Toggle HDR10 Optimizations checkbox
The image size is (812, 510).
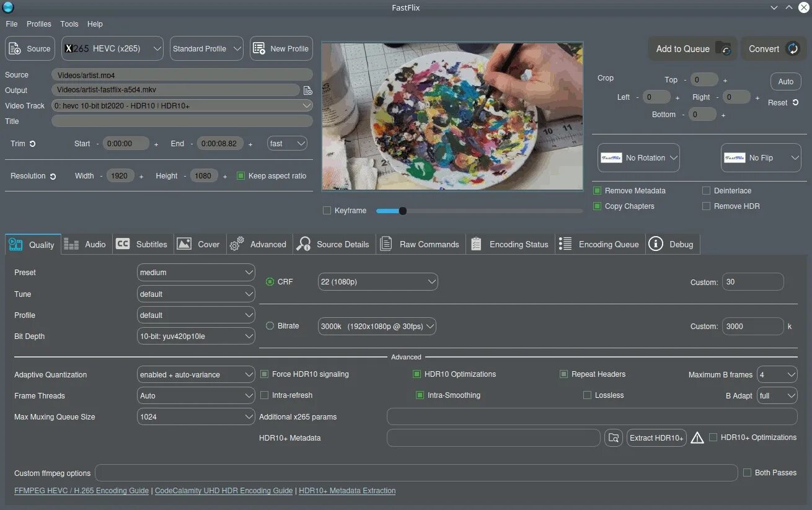tap(417, 374)
